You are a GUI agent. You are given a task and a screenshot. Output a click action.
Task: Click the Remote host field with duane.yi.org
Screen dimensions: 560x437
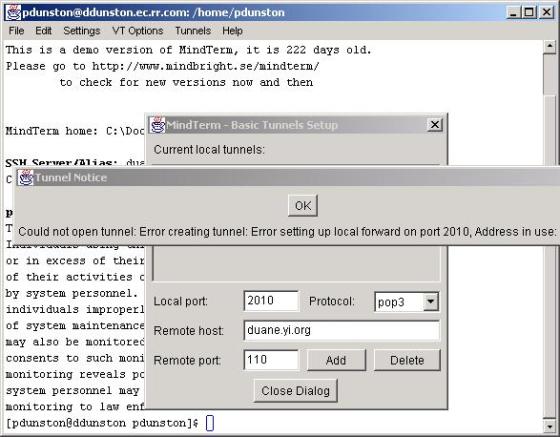[342, 330]
